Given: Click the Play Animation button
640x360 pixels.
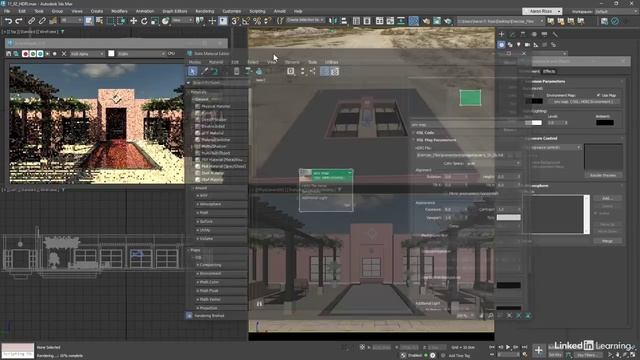Looking at the screenshot, I should click(508, 347).
